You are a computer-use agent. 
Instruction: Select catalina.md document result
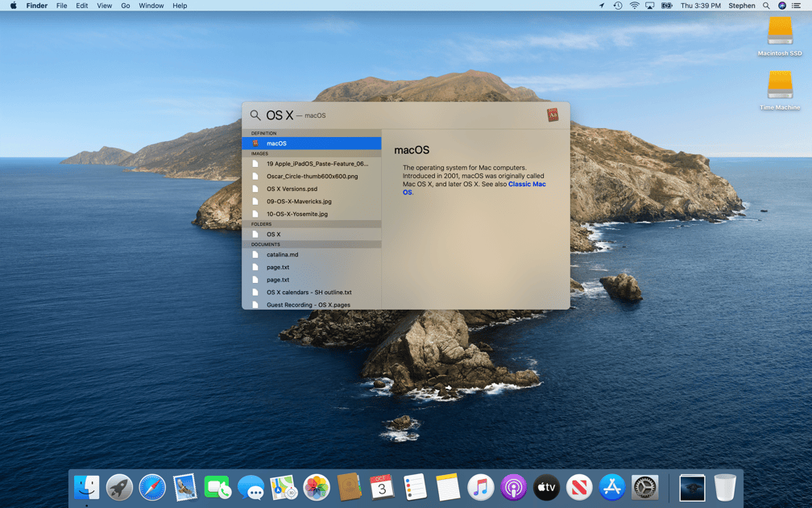tap(312, 255)
